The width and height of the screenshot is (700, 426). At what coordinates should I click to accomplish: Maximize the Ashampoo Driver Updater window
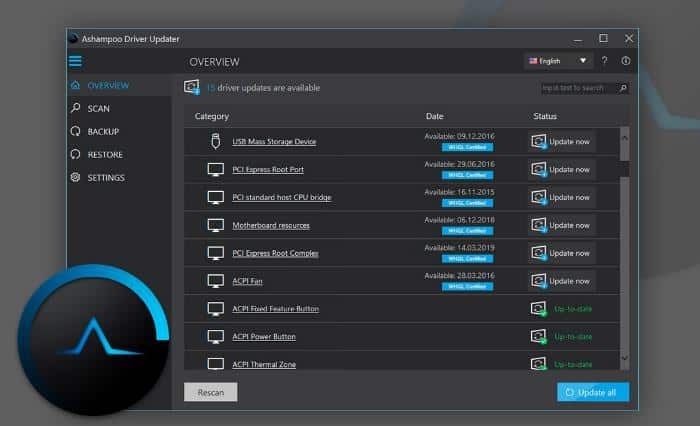pos(603,39)
